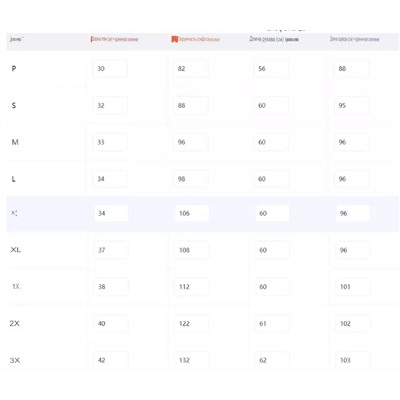Select the field showing 32 in row S
Screen dimensions: 400x400
[110, 105]
